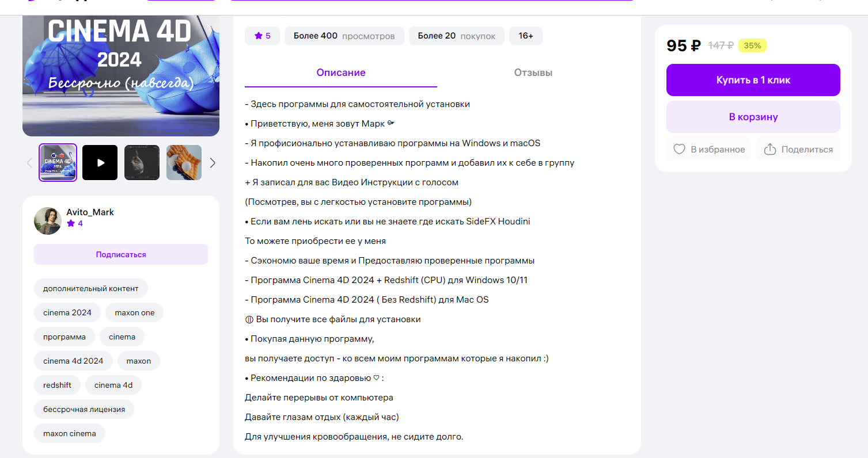Select the redshift tag
This screenshot has width=868, height=458.
[x=57, y=386]
